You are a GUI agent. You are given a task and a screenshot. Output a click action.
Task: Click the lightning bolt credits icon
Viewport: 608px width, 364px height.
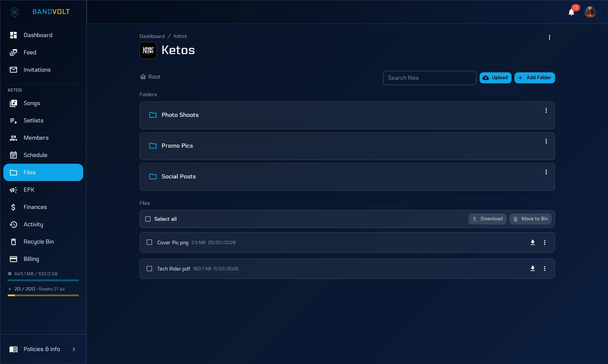tap(10, 289)
